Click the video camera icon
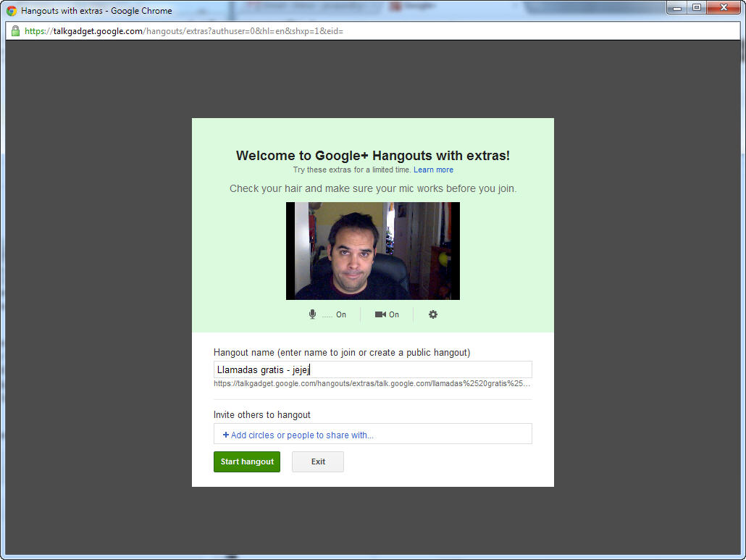 [x=380, y=314]
